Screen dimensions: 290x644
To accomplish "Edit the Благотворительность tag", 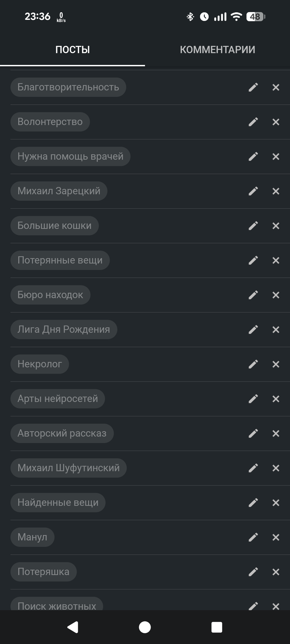I will tap(253, 87).
